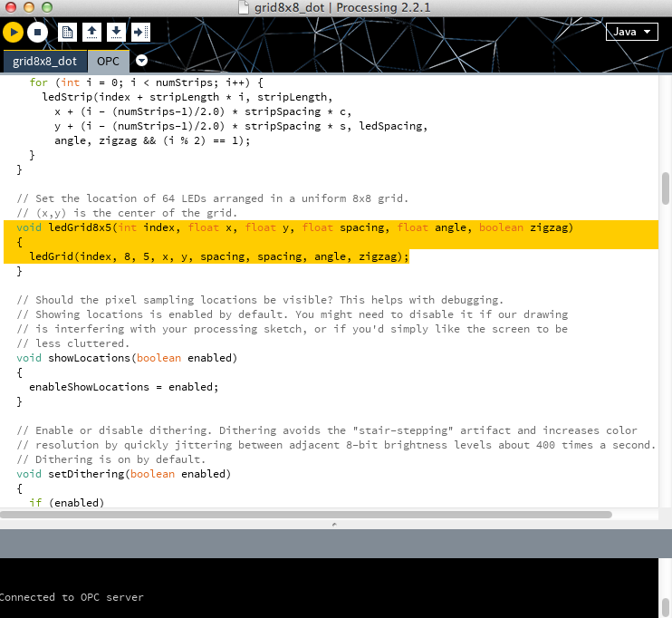Click the "angle, zigzag && (i % 2) == 1);" line
The height and width of the screenshot is (618, 672).
point(152,140)
